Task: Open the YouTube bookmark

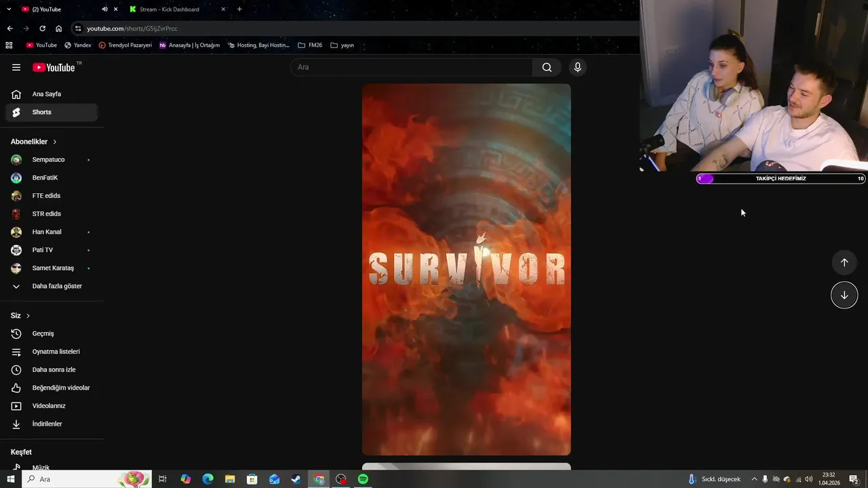Action: [41, 45]
